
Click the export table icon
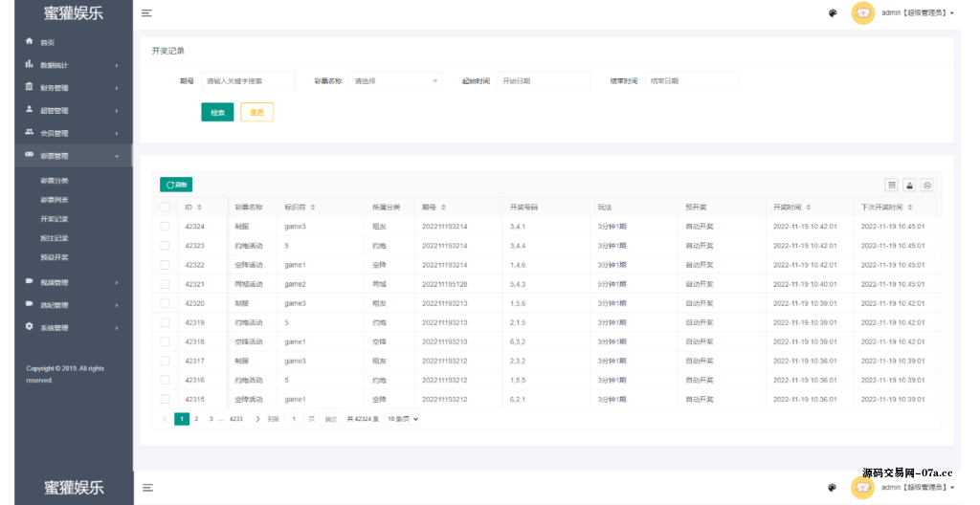click(909, 185)
